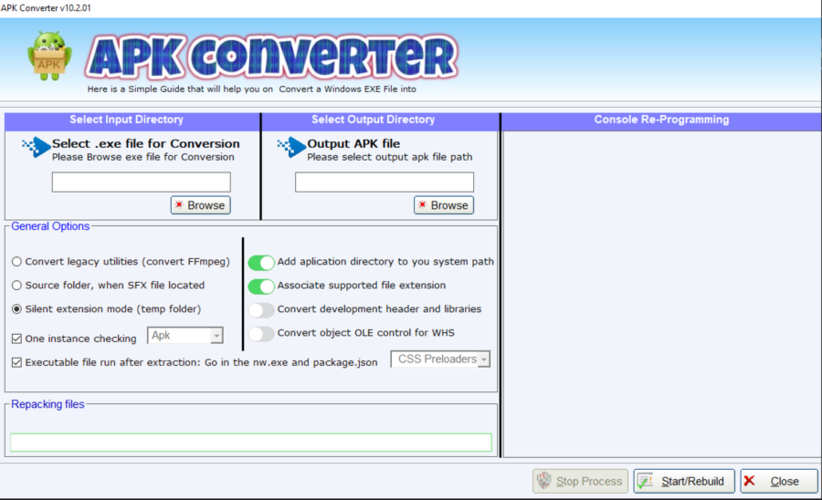This screenshot has height=500, width=822.
Task: Click the blue arrow icon beside Output APK file
Action: (291, 147)
